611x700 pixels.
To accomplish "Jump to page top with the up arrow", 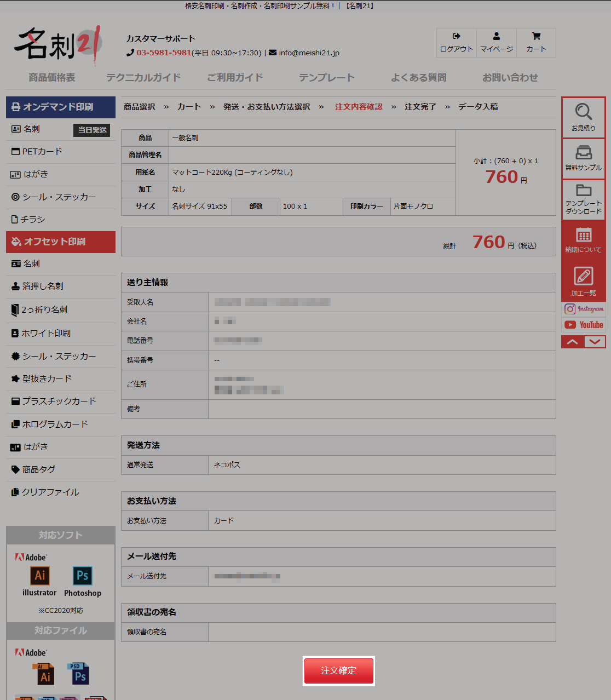I will tap(572, 342).
